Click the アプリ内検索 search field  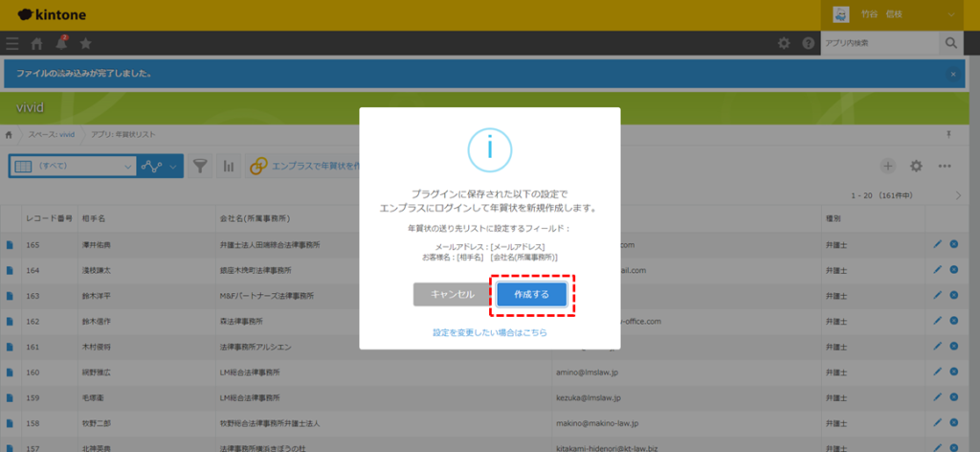tap(879, 43)
